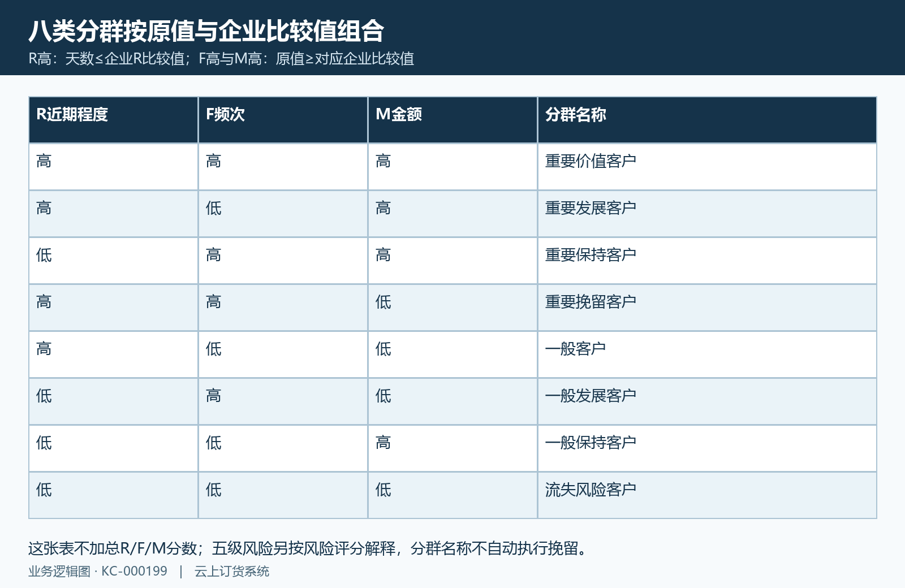
Task: Click the F value 低 in the 一般客户 row
Action: coord(213,349)
